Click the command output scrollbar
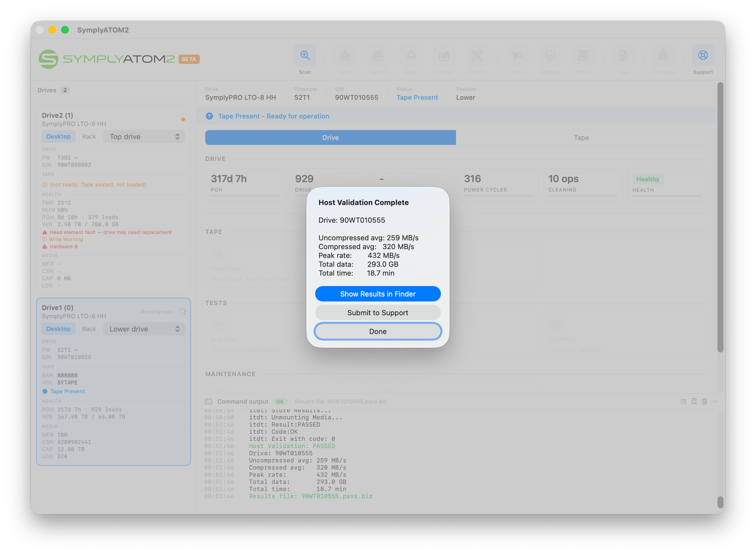Image resolution: width=756 pixels, height=555 pixels. pyautogui.click(x=720, y=502)
